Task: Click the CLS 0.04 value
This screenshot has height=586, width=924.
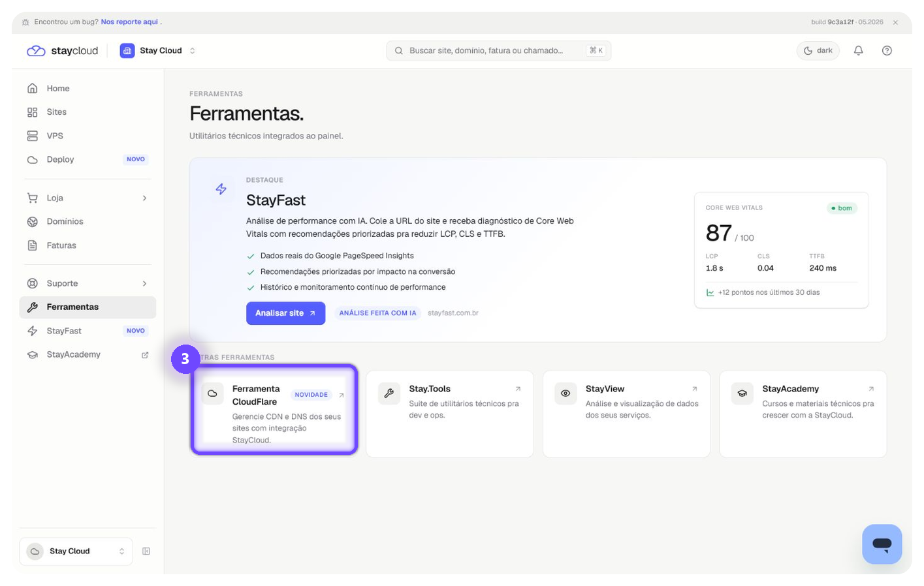Action: tap(765, 268)
